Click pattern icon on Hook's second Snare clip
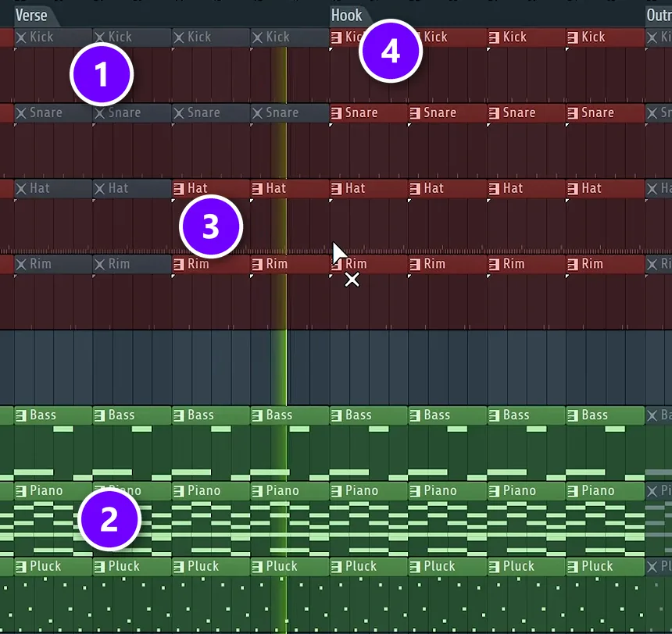Screen dimensions: 672x634 [x=415, y=113]
